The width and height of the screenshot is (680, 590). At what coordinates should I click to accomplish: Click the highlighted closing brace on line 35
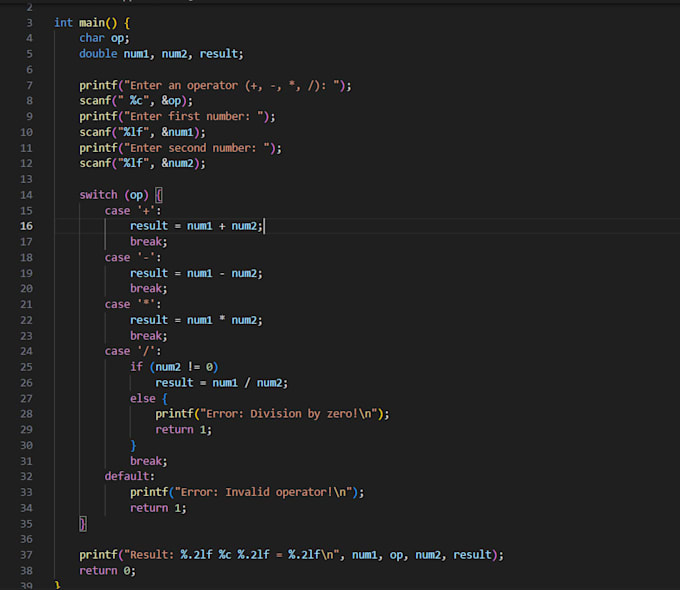(83, 524)
